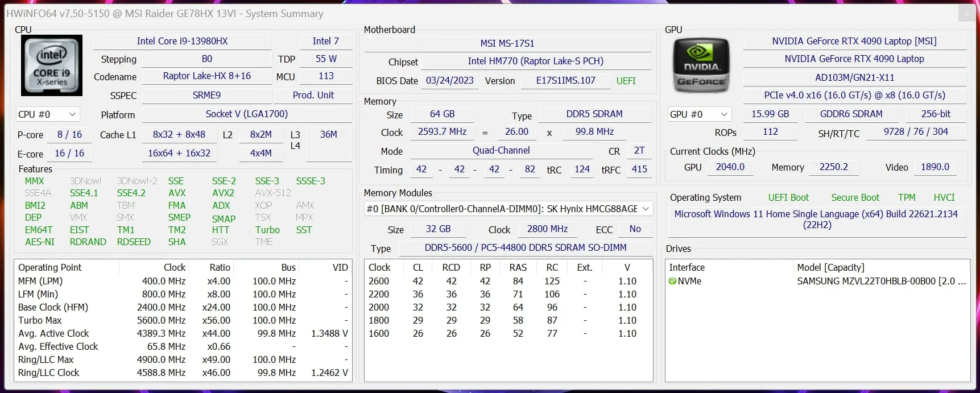Click the ROPs value 112

coord(770,131)
